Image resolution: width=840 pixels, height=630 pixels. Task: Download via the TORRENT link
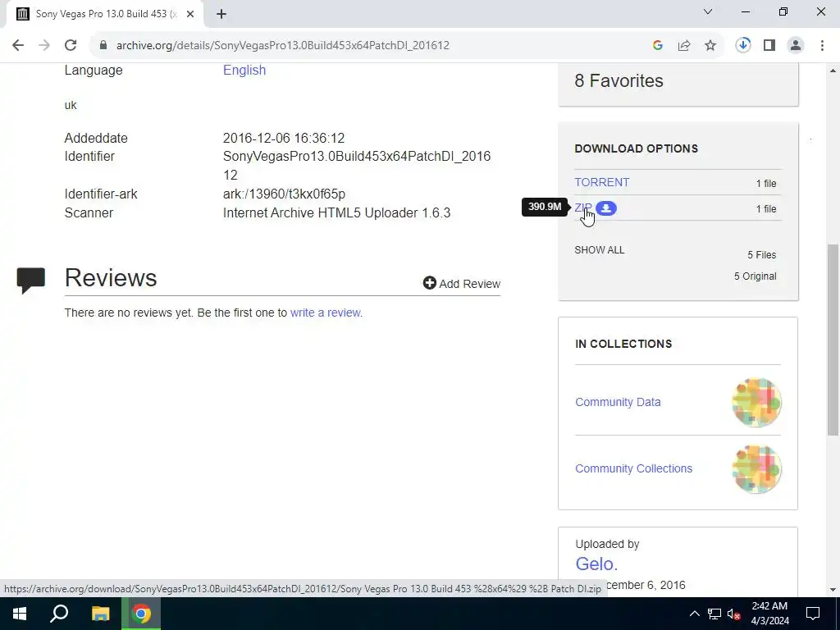[601, 182]
